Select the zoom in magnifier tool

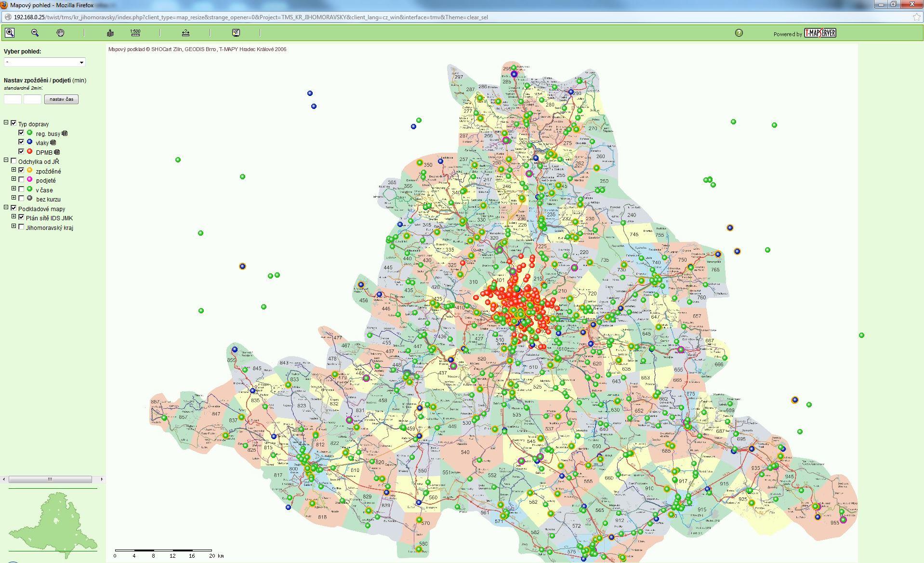coord(10,33)
